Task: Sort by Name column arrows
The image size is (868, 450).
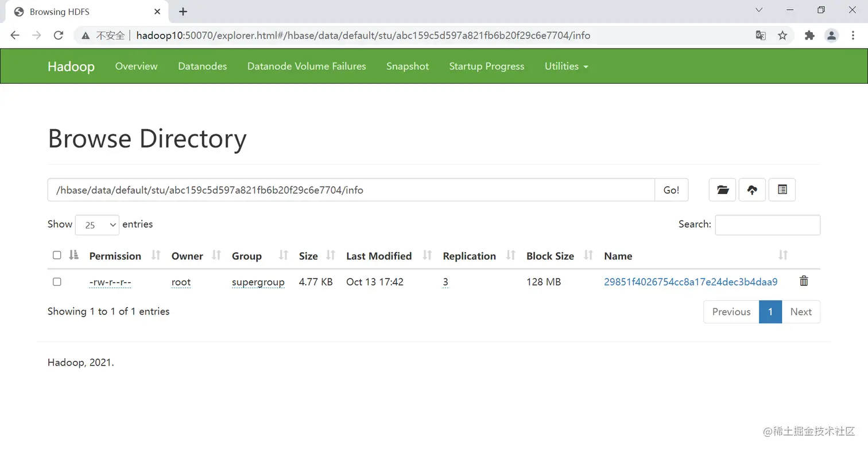Action: pos(783,255)
